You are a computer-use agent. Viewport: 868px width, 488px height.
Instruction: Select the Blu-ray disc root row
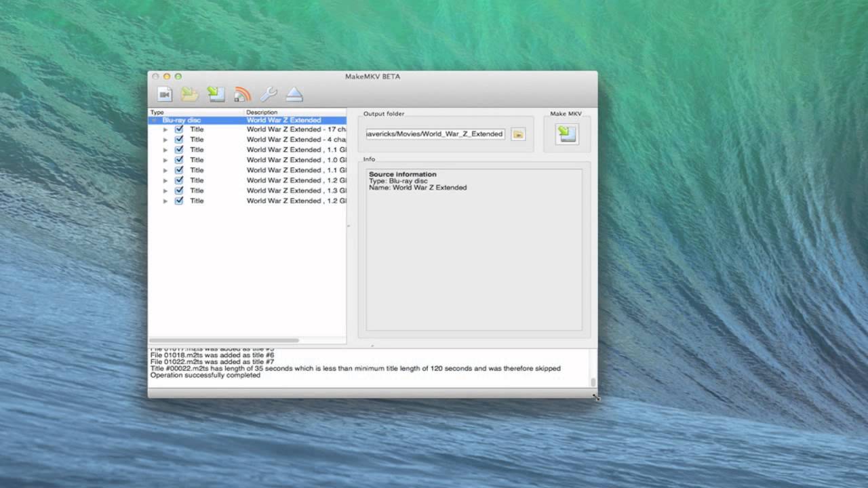tap(248, 120)
